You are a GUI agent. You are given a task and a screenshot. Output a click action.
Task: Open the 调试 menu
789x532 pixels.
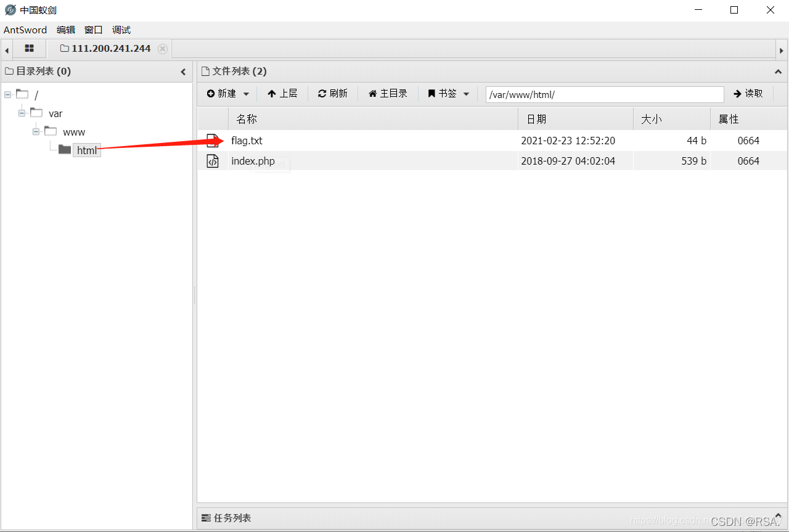(121, 30)
